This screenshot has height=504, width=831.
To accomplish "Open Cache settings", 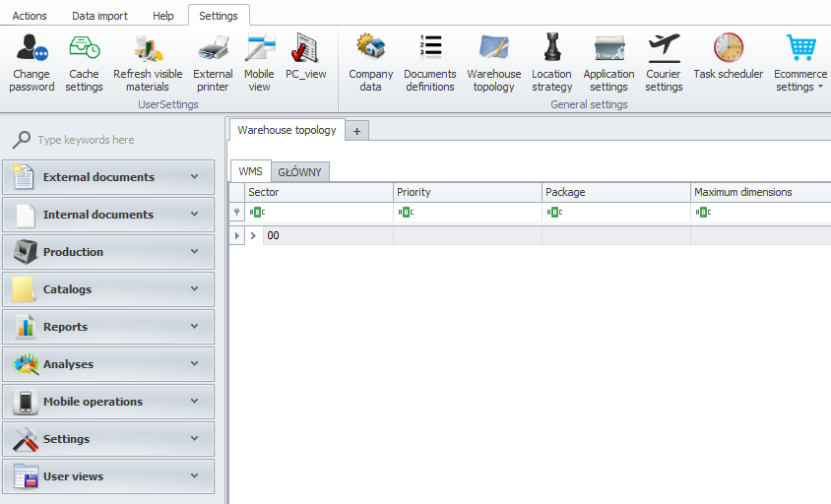I will pos(85,62).
